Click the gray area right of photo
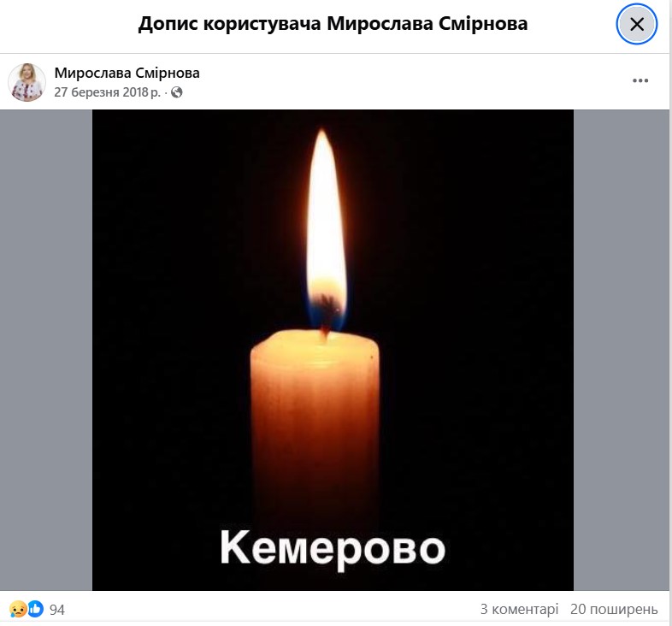Viewport: 672px width, 626px height. pyautogui.click(x=621, y=350)
